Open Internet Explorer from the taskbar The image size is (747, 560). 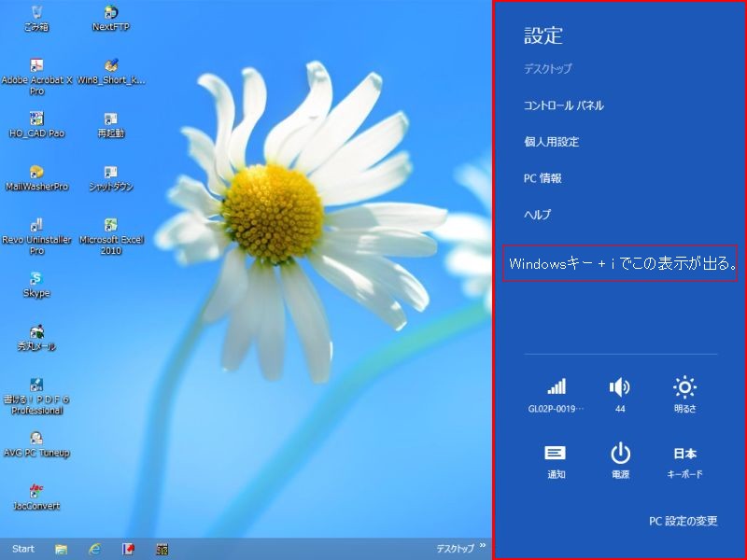pos(94,549)
